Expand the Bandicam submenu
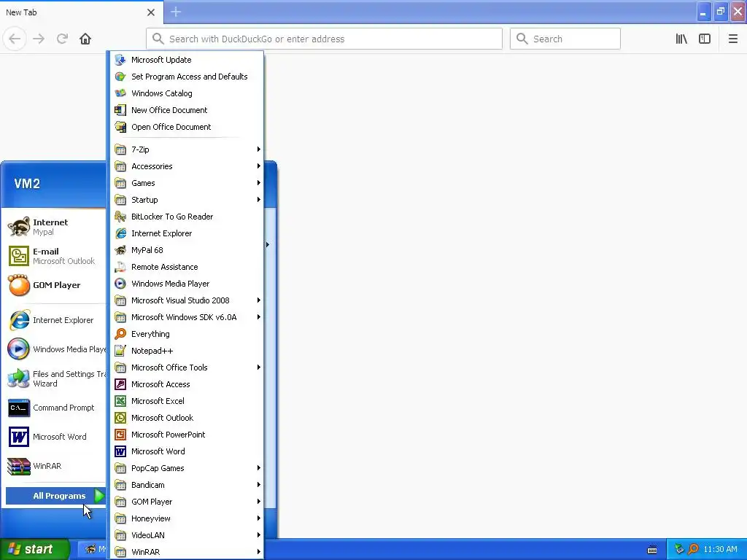Image resolution: width=747 pixels, height=560 pixels. (x=187, y=485)
